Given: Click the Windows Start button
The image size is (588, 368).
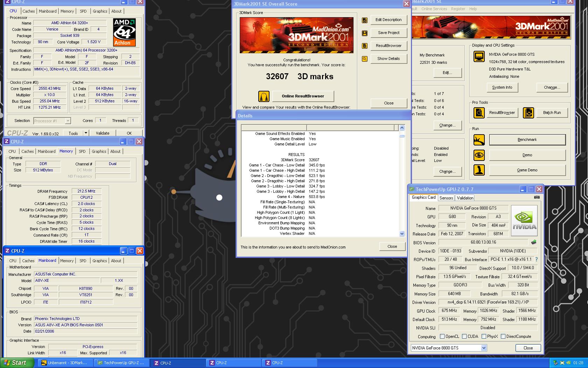Looking at the screenshot, I should (x=17, y=363).
